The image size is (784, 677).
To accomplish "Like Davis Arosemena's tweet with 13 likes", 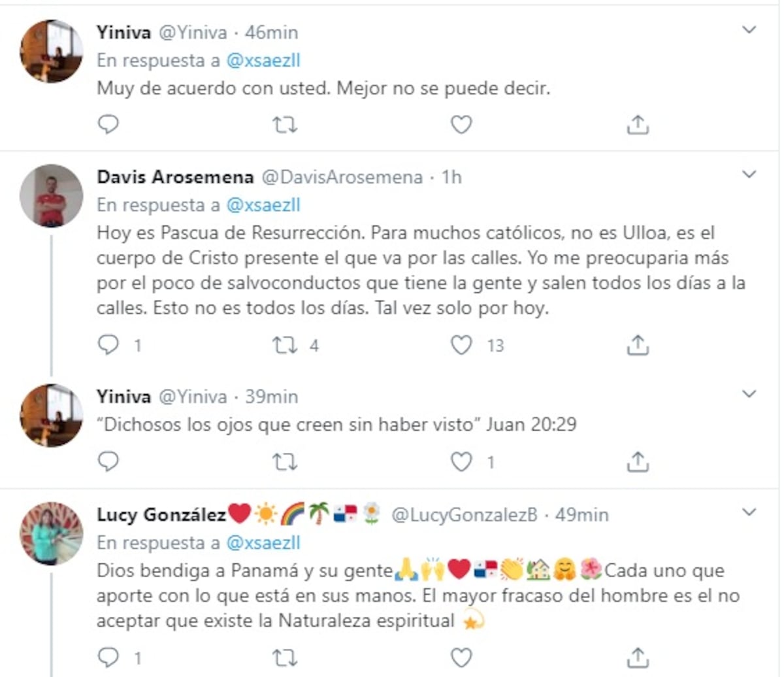I will (x=461, y=344).
